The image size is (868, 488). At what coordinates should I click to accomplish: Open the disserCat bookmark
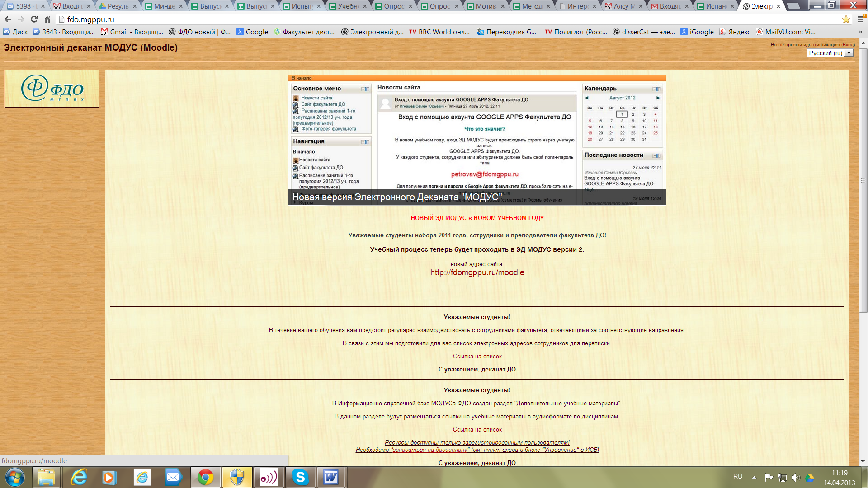tap(644, 32)
